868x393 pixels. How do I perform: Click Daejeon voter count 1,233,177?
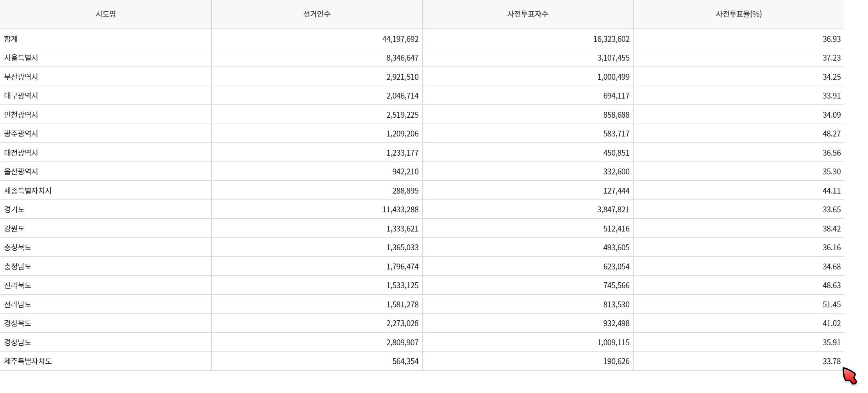pos(402,153)
